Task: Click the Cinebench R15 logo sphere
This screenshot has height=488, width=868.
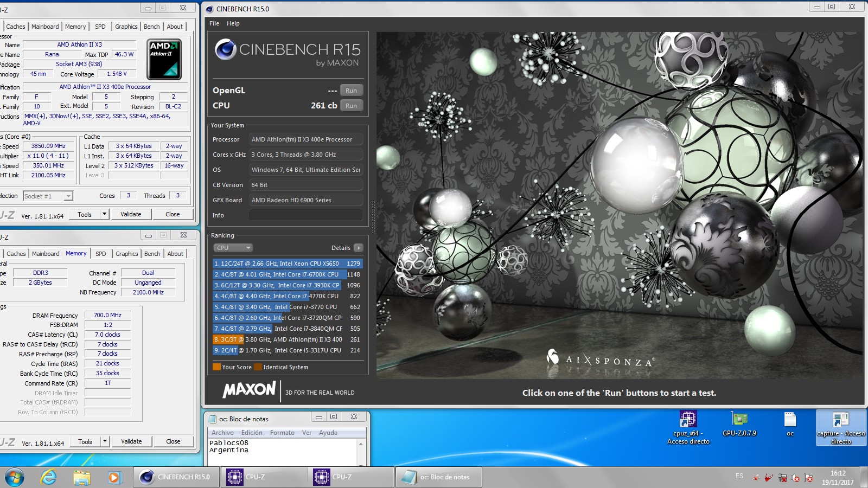Action: 225,49
